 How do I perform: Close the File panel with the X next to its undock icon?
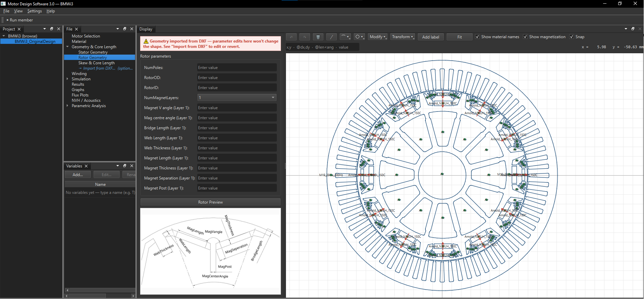pos(132,29)
